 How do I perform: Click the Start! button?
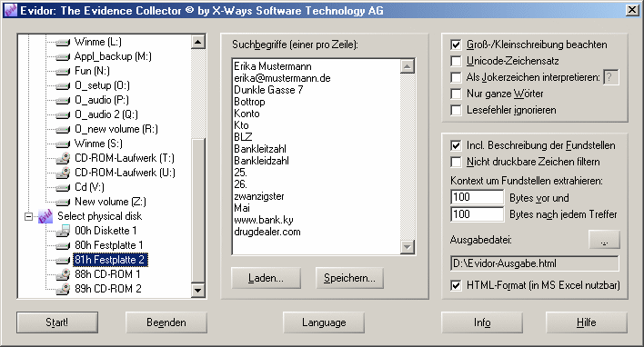click(x=57, y=322)
